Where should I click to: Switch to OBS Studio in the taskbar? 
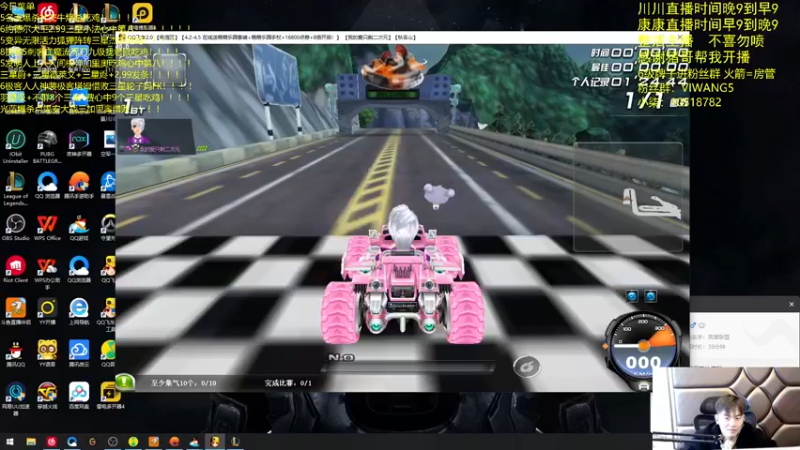pyautogui.click(x=113, y=441)
